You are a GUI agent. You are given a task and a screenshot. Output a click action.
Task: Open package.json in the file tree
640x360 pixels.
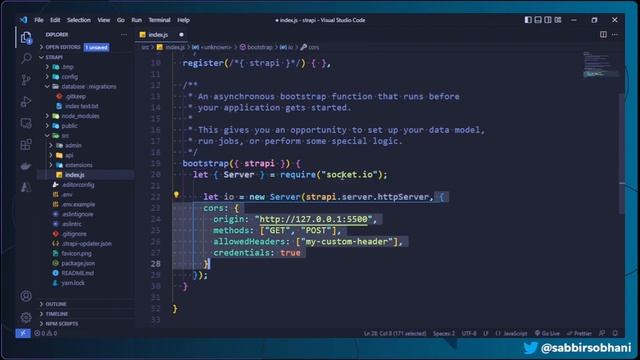point(78,263)
